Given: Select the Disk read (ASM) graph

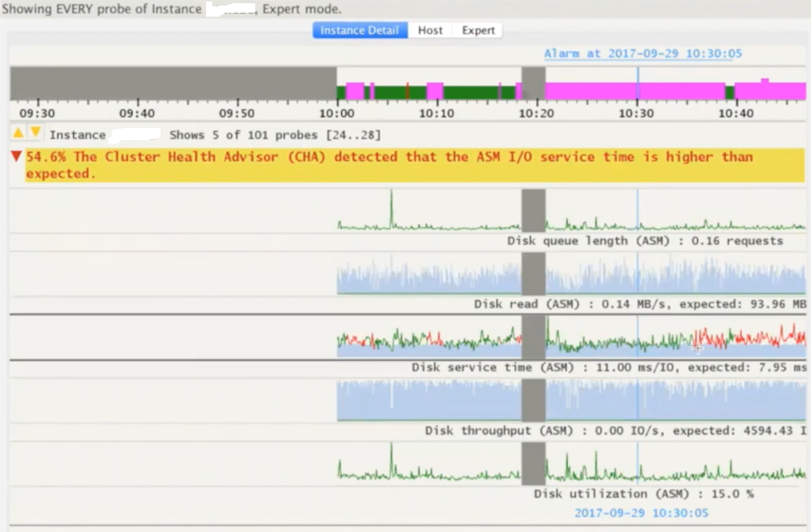Looking at the screenshot, I should (x=571, y=275).
